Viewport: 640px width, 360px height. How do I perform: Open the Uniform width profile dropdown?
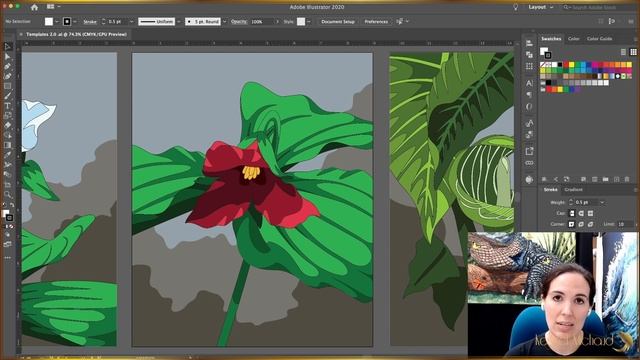click(x=179, y=22)
